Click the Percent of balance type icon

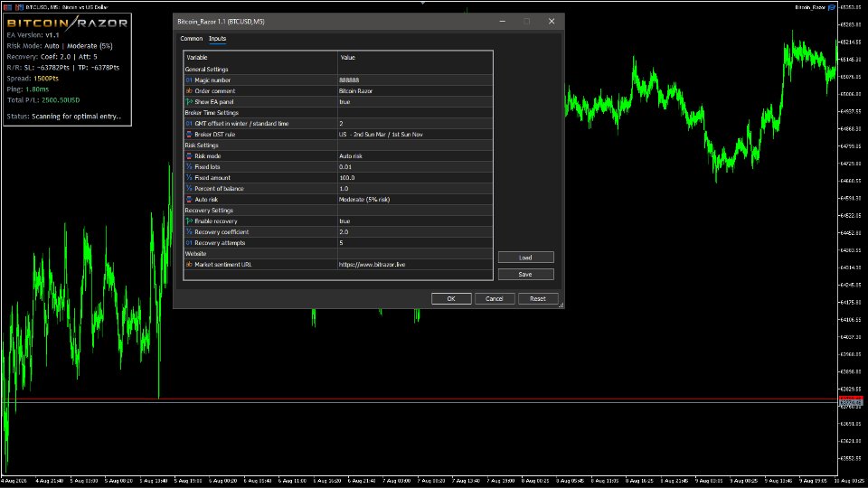coord(189,189)
